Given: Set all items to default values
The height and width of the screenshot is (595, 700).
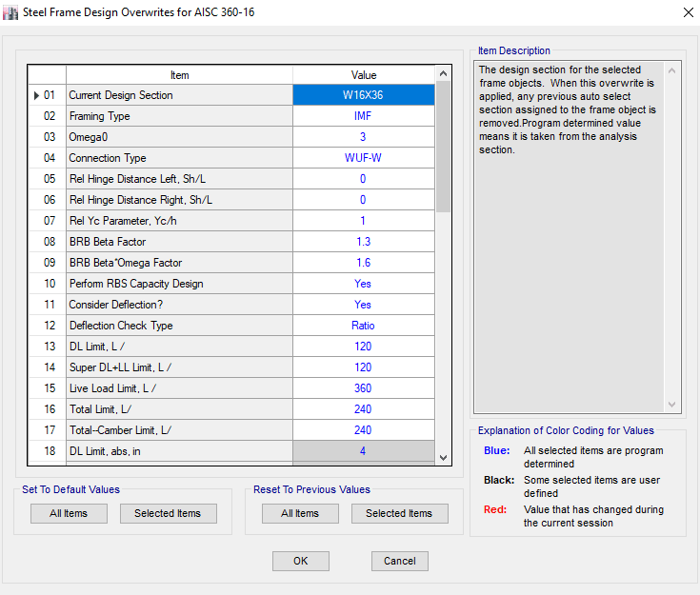Looking at the screenshot, I should coord(69,513).
